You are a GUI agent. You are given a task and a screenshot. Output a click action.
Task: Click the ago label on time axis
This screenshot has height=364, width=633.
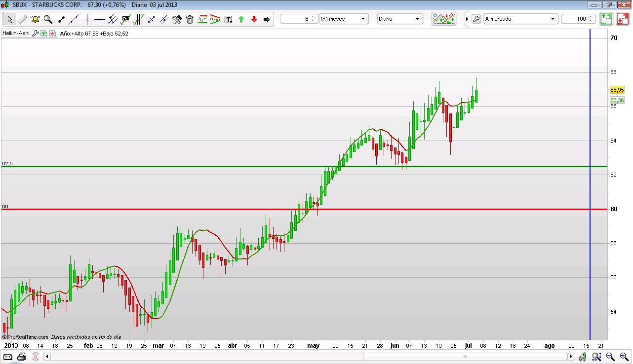pos(549,346)
